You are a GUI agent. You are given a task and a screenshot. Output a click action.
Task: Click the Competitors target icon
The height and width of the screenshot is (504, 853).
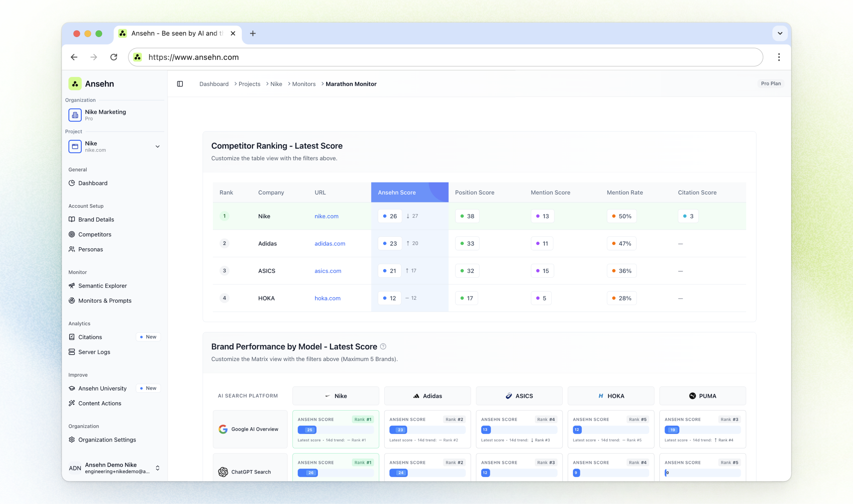tap(72, 234)
